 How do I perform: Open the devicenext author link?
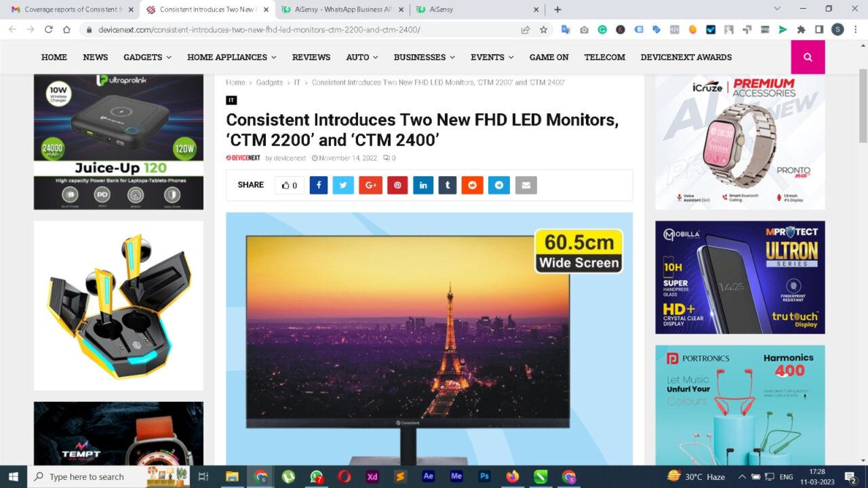pos(290,158)
